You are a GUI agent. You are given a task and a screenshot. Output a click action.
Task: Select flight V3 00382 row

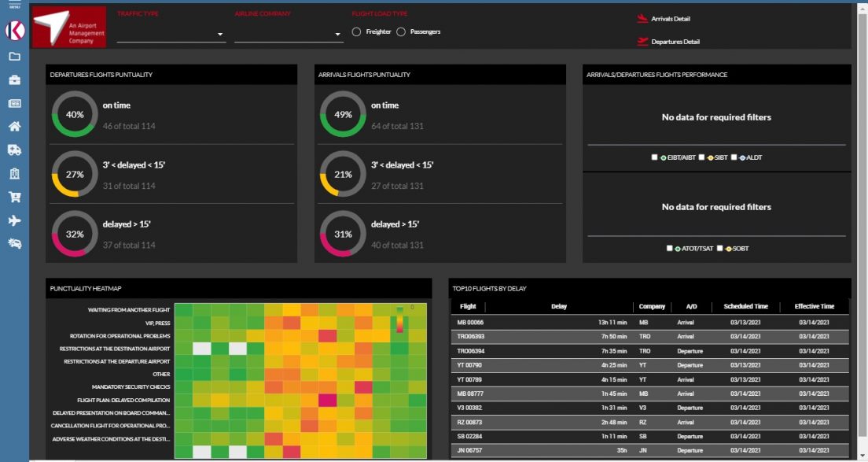pyautogui.click(x=650, y=408)
